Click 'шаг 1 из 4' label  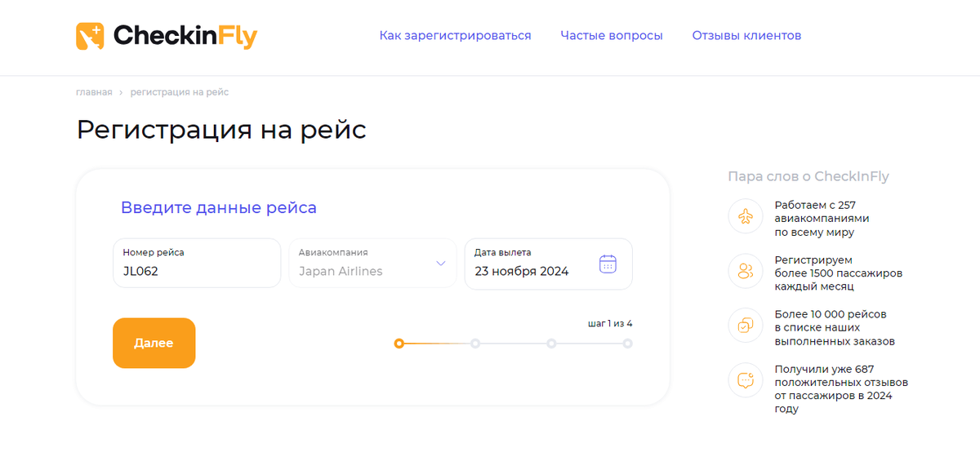click(x=610, y=323)
